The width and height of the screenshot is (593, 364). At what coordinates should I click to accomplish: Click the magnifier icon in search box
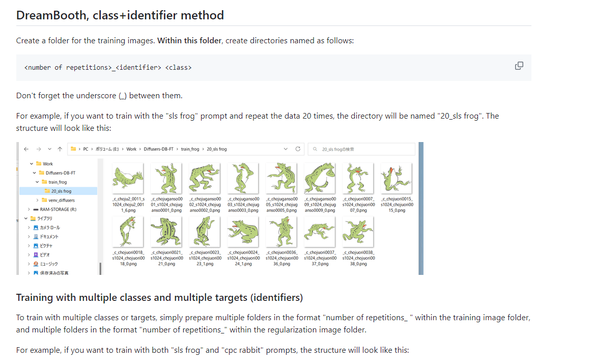[x=316, y=149]
